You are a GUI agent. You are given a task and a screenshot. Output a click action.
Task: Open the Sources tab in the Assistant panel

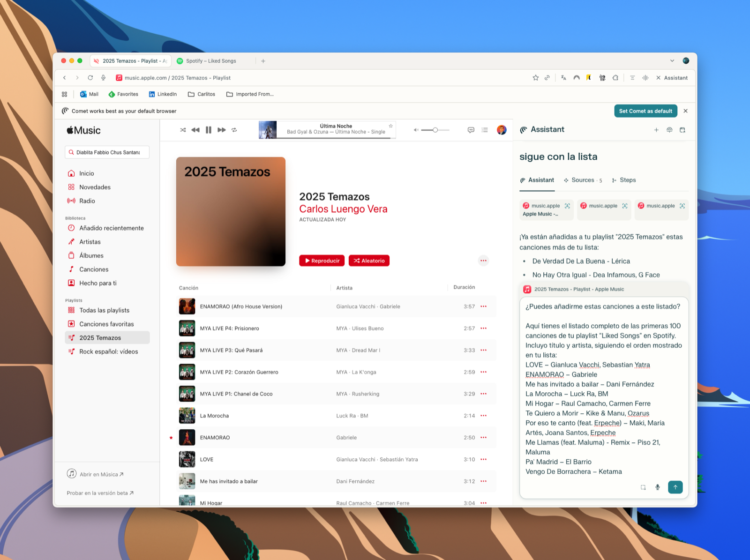pos(583,180)
